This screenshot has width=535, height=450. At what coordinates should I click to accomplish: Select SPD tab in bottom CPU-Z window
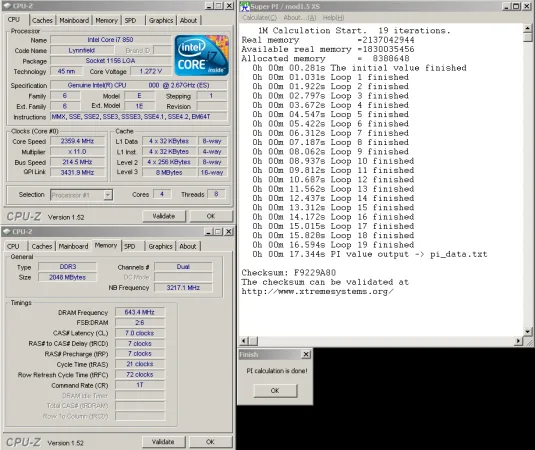[x=129, y=246]
